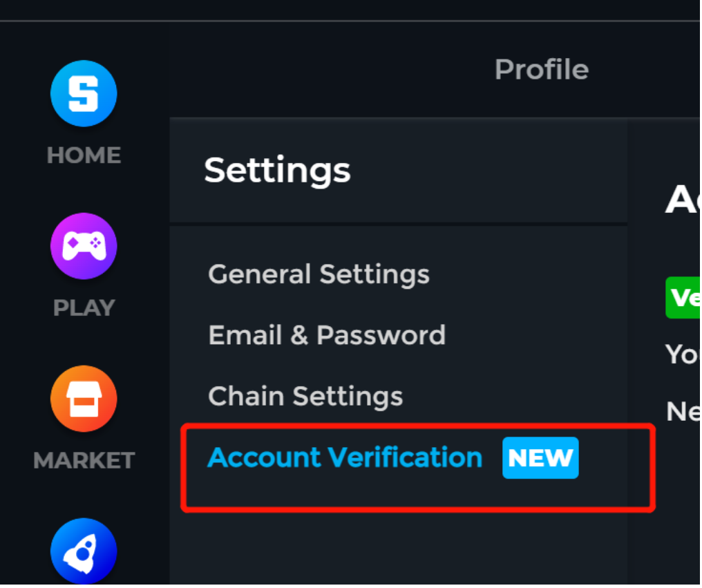Open Account Verification settings
Image resolution: width=702 pixels, height=588 pixels.
click(345, 457)
